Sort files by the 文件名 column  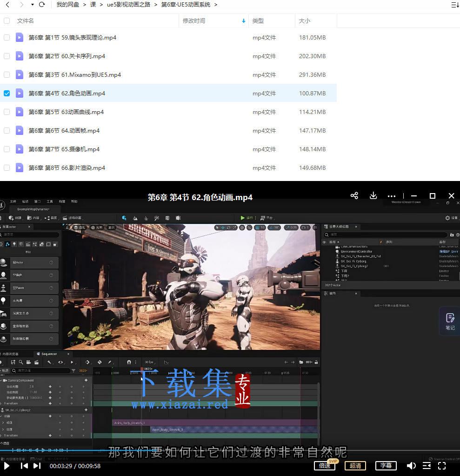tap(26, 20)
